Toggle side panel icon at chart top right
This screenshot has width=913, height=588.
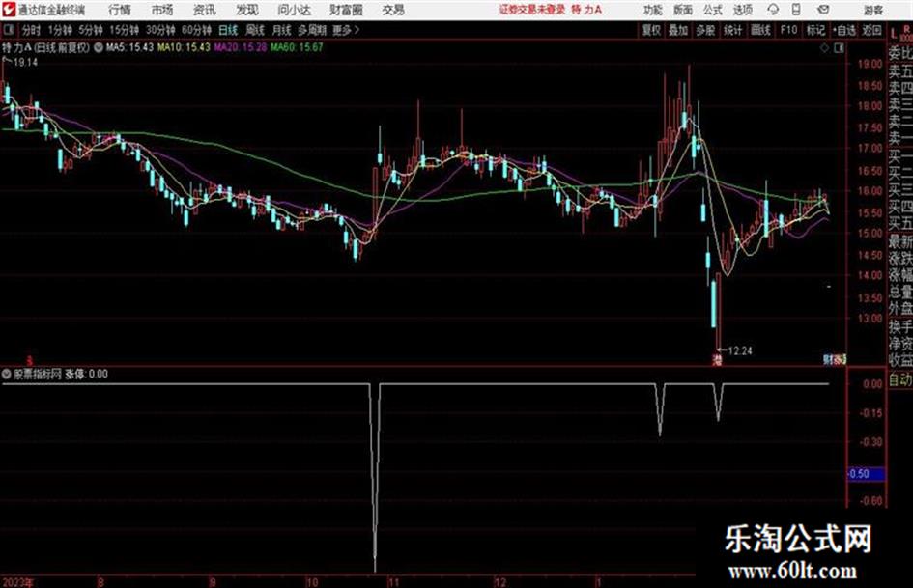(x=839, y=49)
